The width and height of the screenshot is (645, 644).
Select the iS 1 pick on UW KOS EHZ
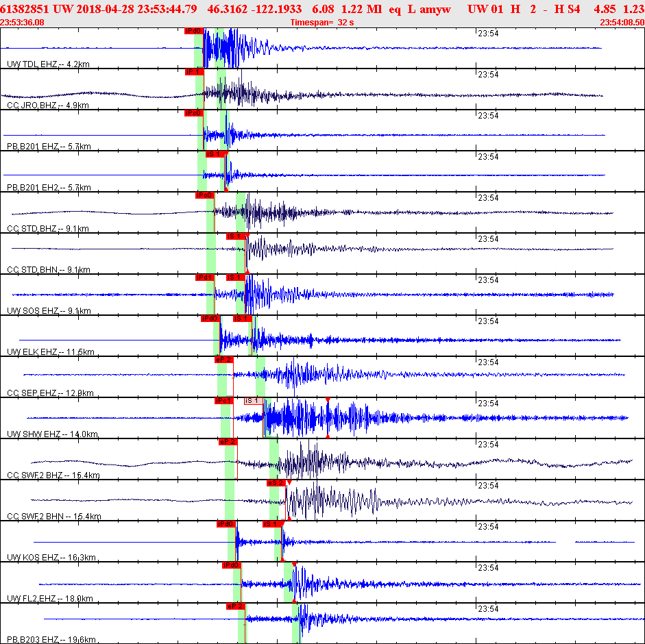tap(272, 524)
